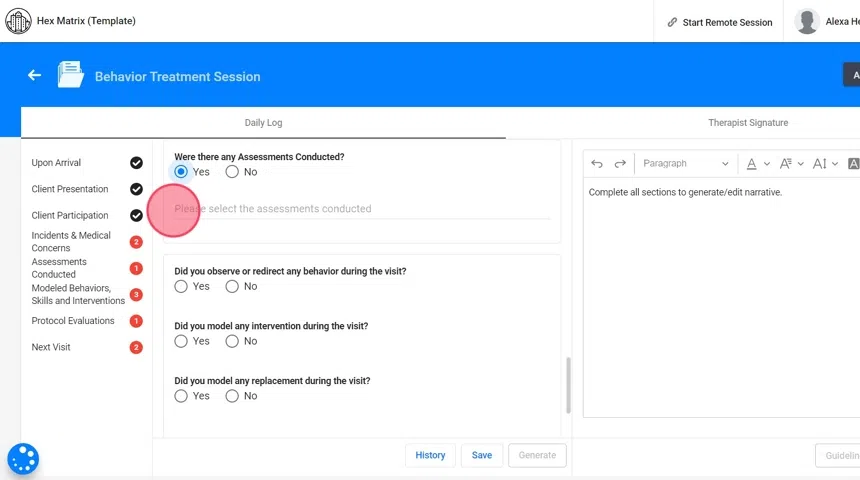Click the History button
Viewport: 860px width, 480px height.
(x=430, y=455)
